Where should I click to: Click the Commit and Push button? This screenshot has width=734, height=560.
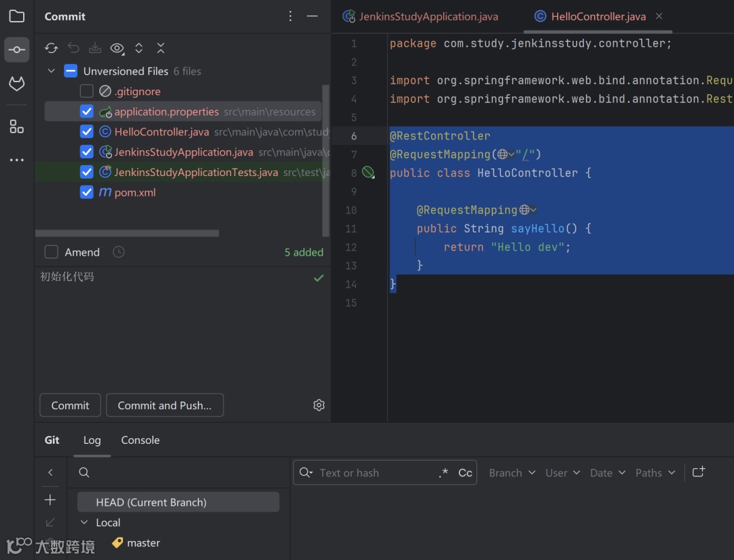(164, 405)
